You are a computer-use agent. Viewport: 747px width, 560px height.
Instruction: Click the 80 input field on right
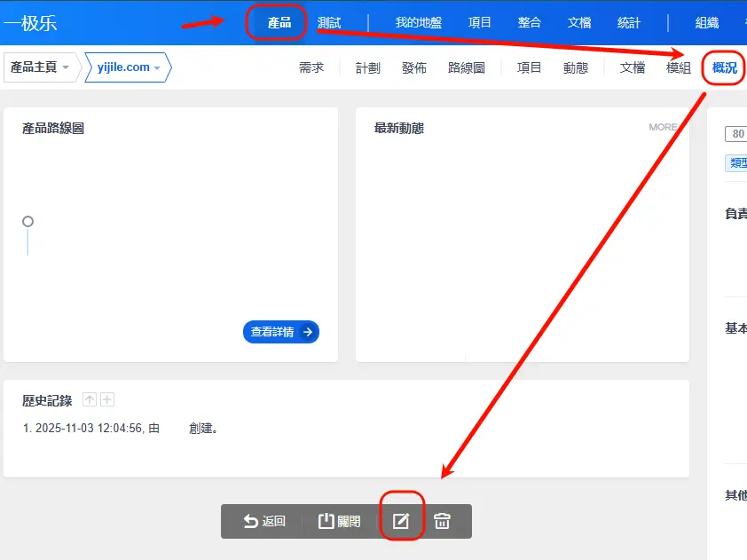737,134
